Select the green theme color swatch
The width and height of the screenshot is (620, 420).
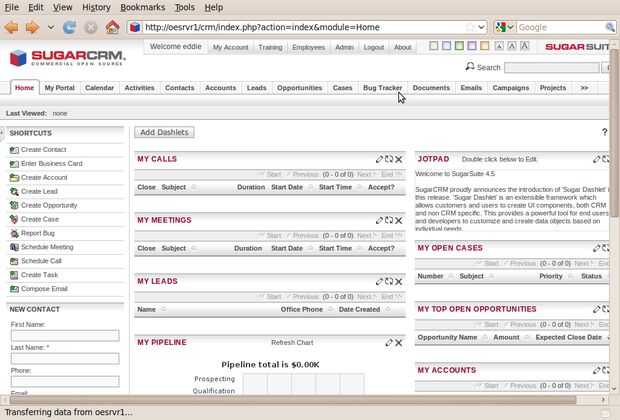(x=459, y=46)
